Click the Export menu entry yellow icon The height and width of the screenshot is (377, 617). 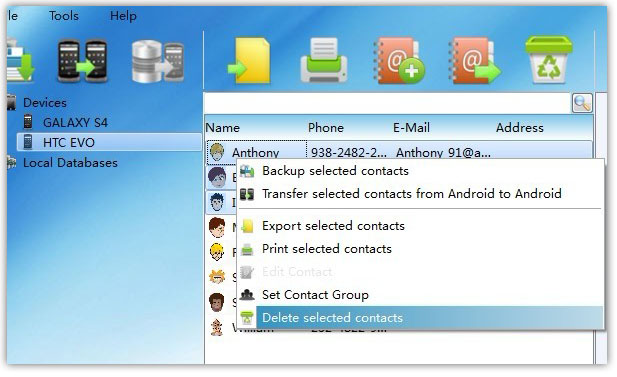pos(247,226)
